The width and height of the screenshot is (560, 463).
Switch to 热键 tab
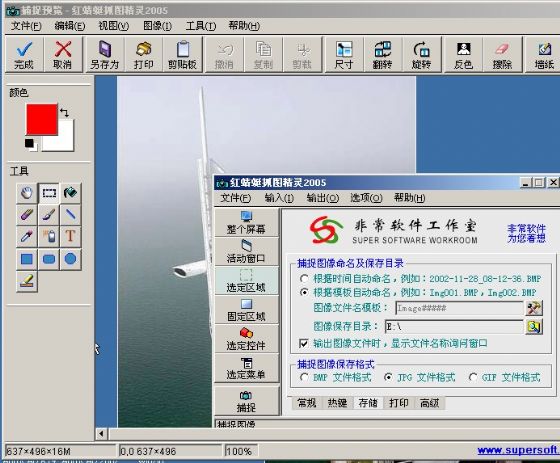click(338, 403)
